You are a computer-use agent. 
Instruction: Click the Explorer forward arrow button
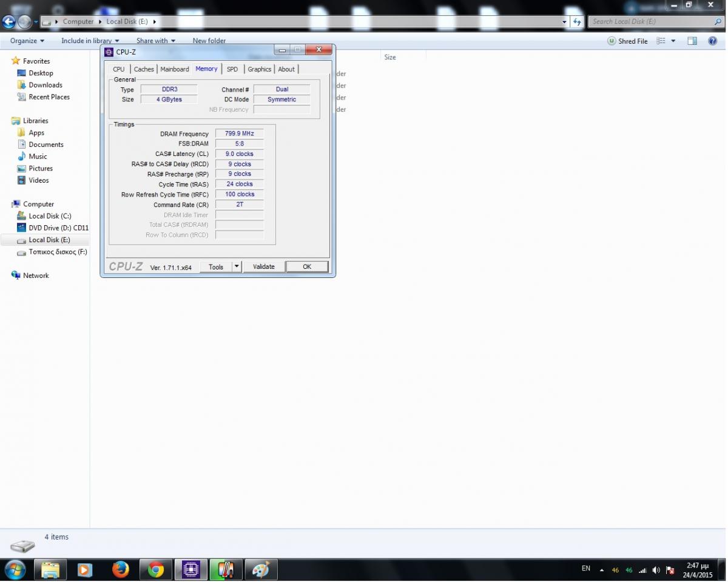pos(24,22)
